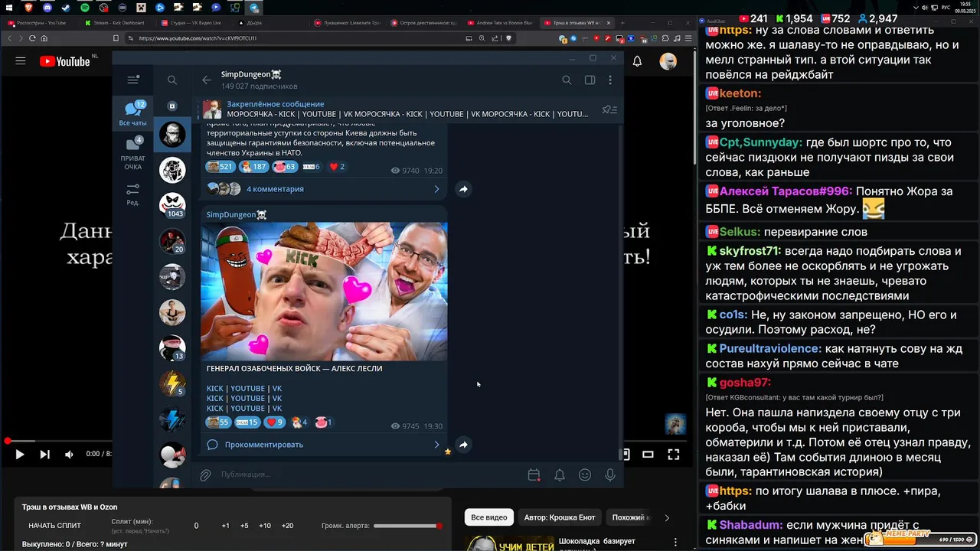This screenshot has height=551, width=980.
Task: Switch to 'Andrew Tate vs Bonnie Blue' tab
Action: pos(501,23)
